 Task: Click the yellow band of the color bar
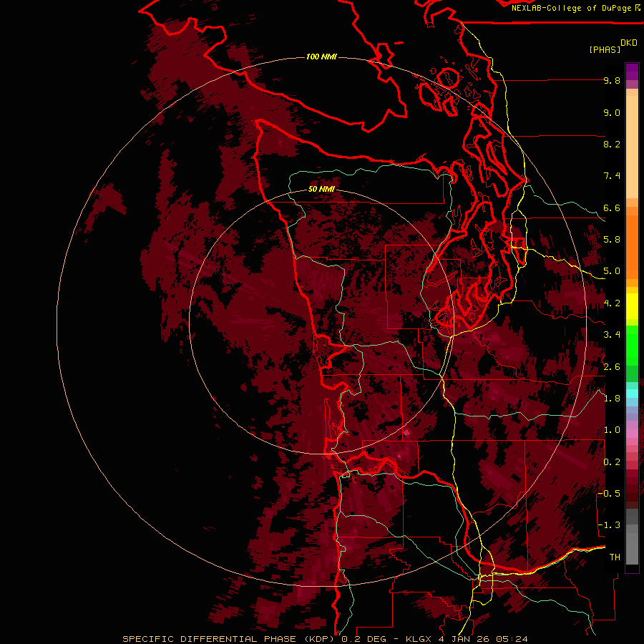coord(632,306)
